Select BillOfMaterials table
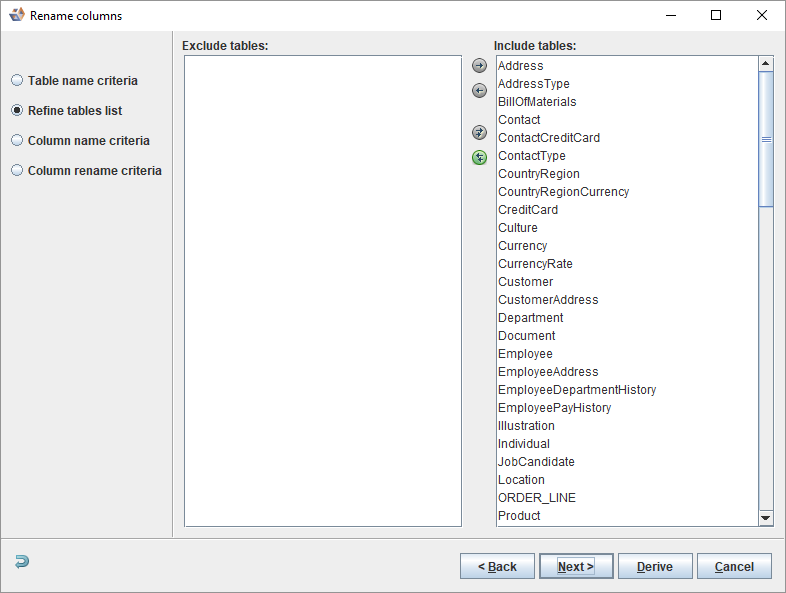Image resolution: width=786 pixels, height=593 pixels. 627,102
